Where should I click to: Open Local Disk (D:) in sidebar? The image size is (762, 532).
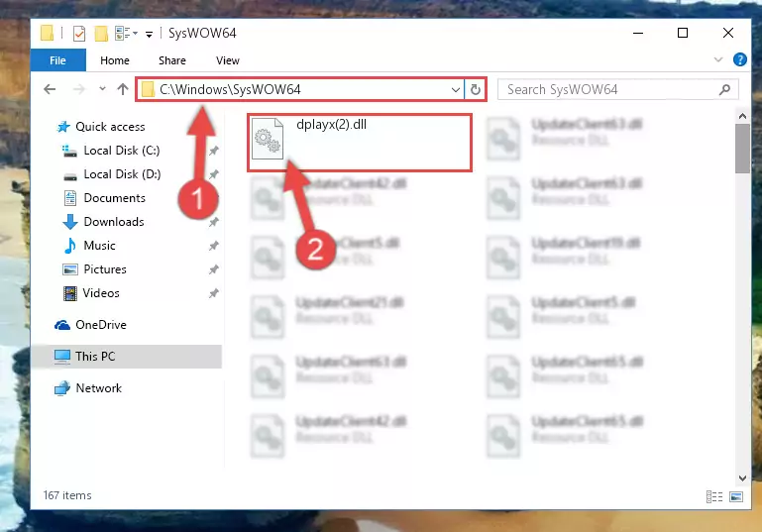point(122,174)
